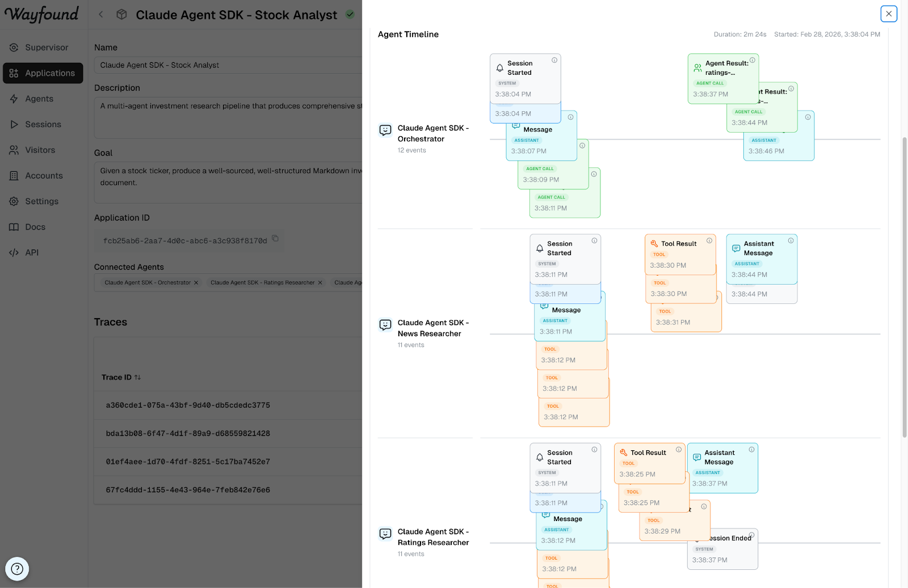Click the timeline panel vertical scrollbar

pos(904,287)
